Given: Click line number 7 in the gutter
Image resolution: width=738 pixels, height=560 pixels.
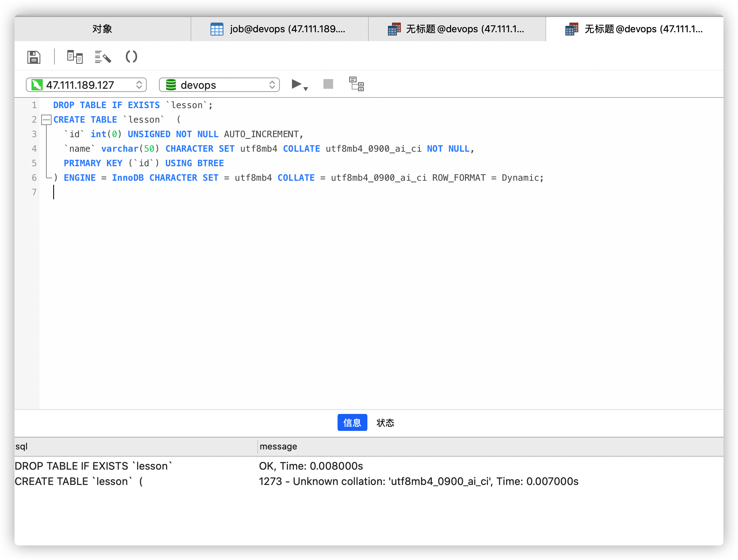Looking at the screenshot, I should [x=34, y=192].
